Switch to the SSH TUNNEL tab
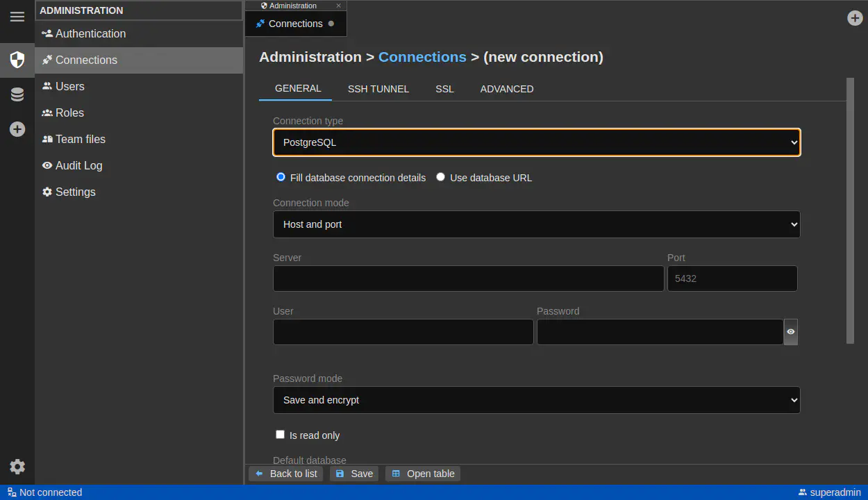The image size is (868, 500). coord(378,89)
